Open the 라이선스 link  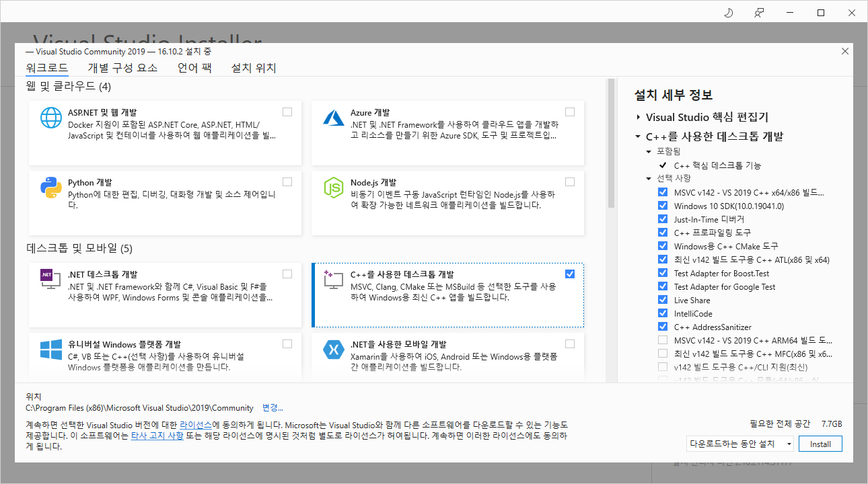pyautogui.click(x=196, y=426)
